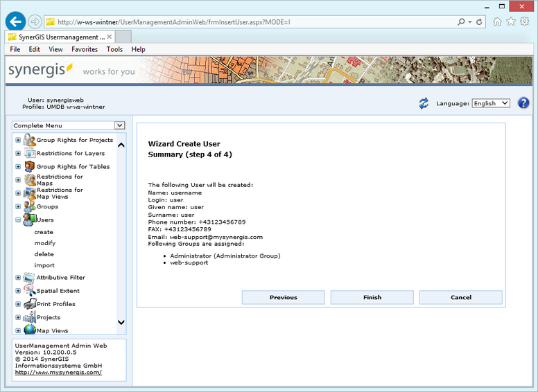Open the blue Help question mark icon

coord(523,103)
